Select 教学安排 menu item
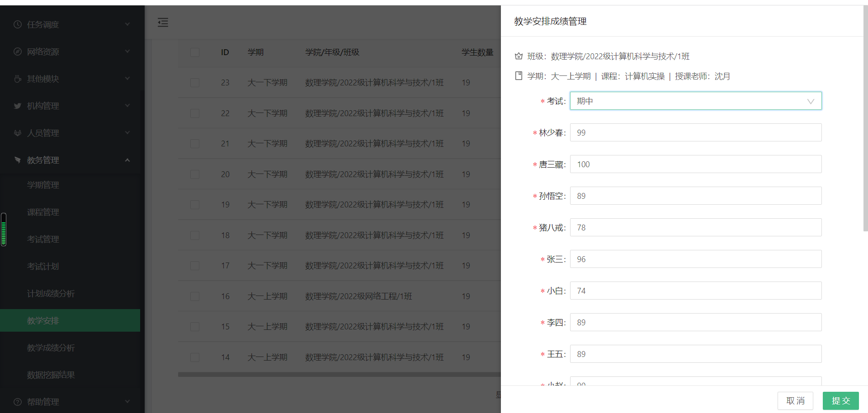Image resolution: width=868 pixels, height=413 pixels. 70,320
